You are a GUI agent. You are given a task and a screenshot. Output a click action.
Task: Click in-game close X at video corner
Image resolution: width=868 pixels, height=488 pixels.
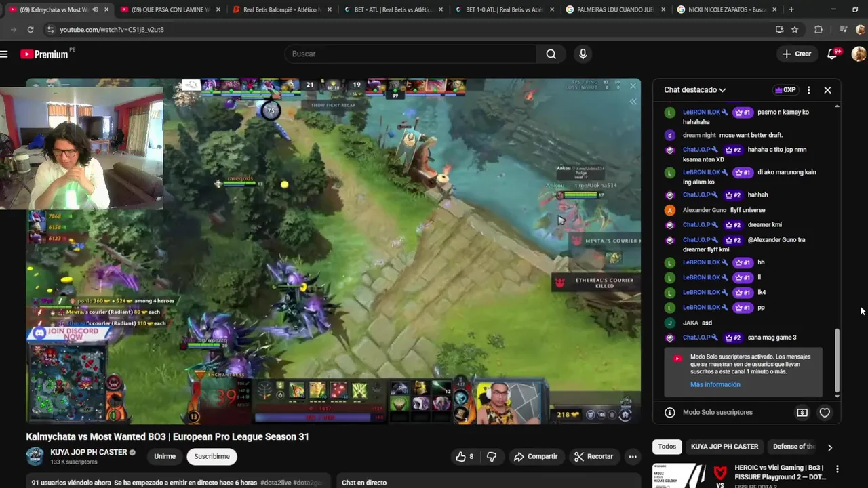click(x=633, y=86)
